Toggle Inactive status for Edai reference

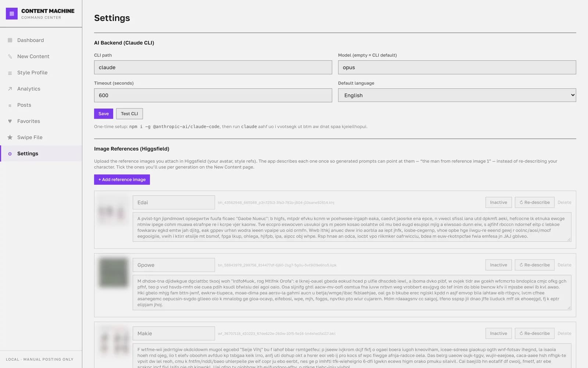[x=498, y=202]
